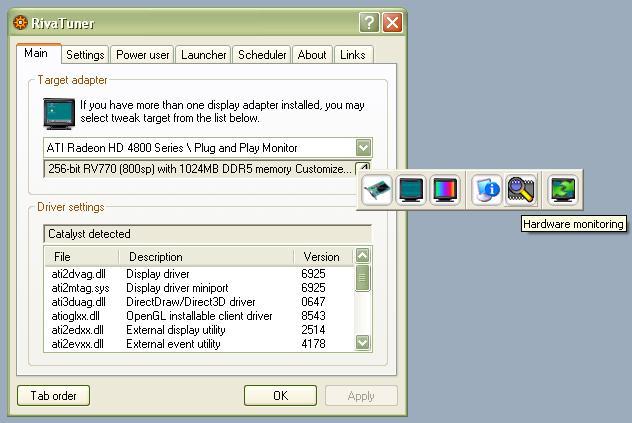
Task: Click version value 0647
Action: [313, 302]
